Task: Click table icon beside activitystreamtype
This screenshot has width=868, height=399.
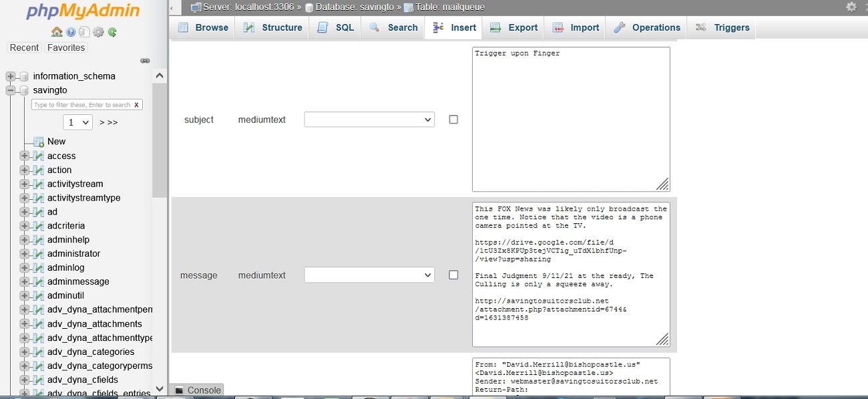Action: pos(39,198)
